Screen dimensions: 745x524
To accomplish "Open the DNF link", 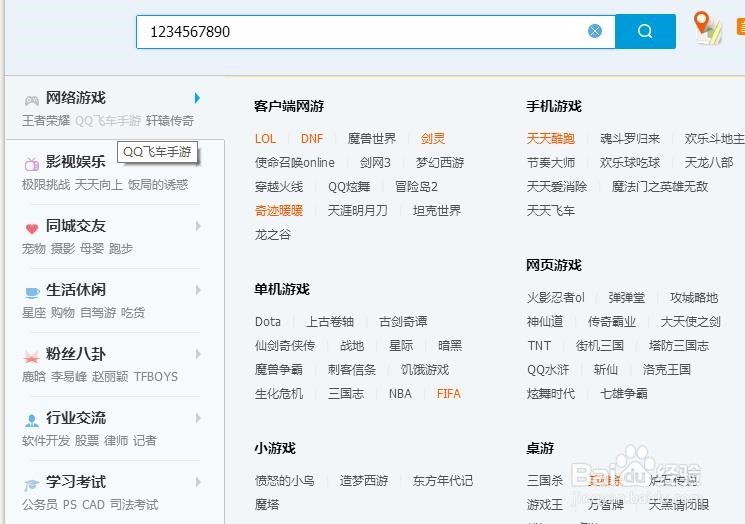I will pyautogui.click(x=312, y=139).
